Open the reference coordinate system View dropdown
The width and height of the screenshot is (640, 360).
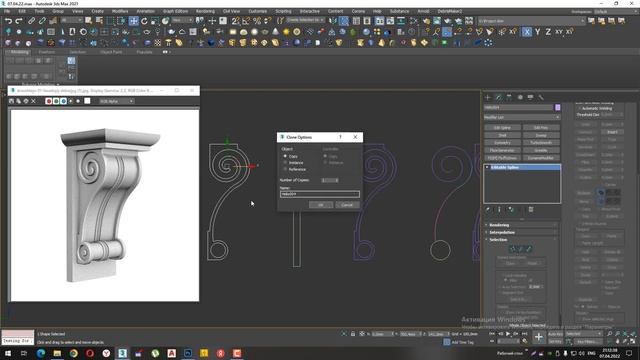182,20
